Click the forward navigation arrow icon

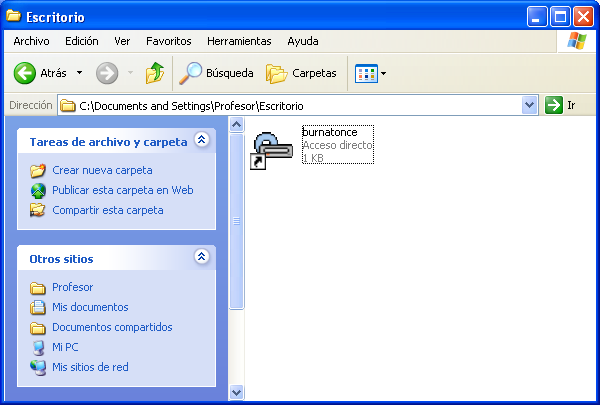click(107, 73)
